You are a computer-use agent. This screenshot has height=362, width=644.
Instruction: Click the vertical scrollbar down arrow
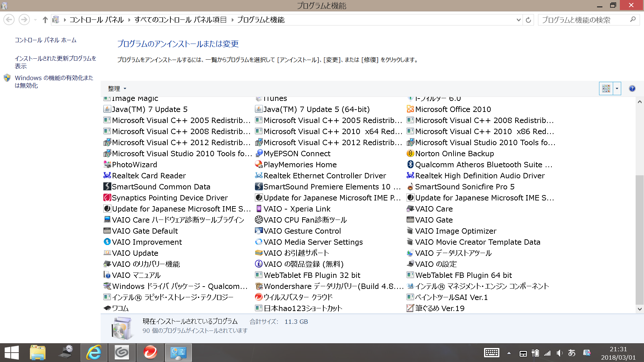[639, 309]
